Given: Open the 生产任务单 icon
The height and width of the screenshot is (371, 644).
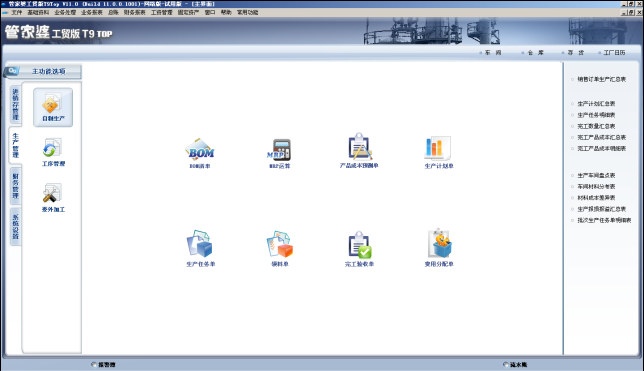Looking at the screenshot, I should [200, 244].
